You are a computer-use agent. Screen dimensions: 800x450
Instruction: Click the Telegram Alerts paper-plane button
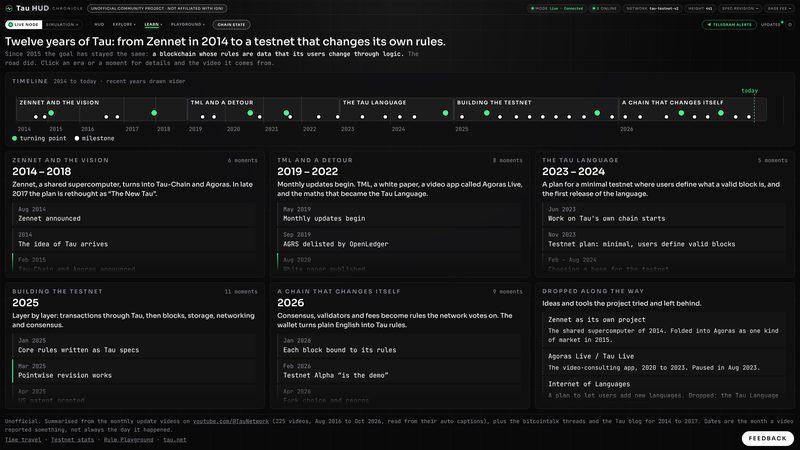click(x=729, y=24)
